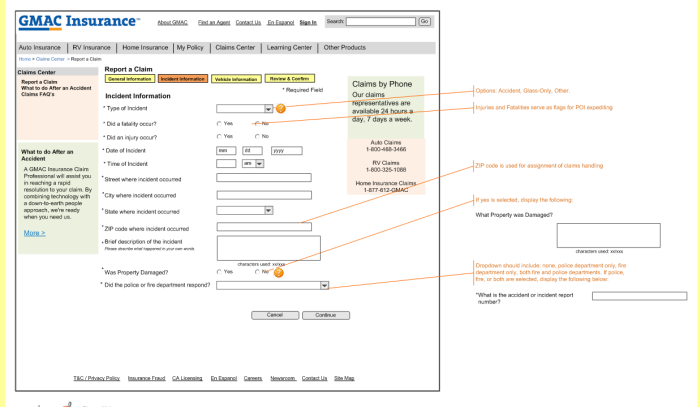Click the Go search button

click(424, 21)
